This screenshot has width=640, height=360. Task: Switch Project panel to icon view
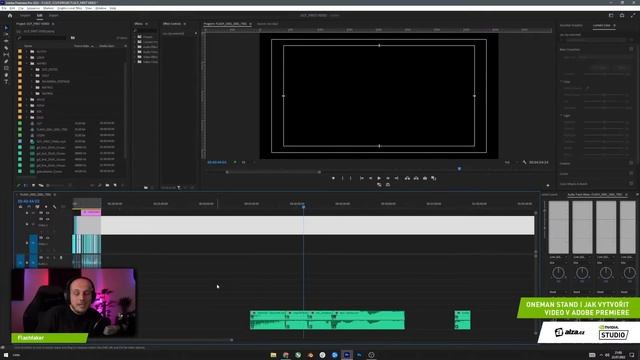click(33, 186)
